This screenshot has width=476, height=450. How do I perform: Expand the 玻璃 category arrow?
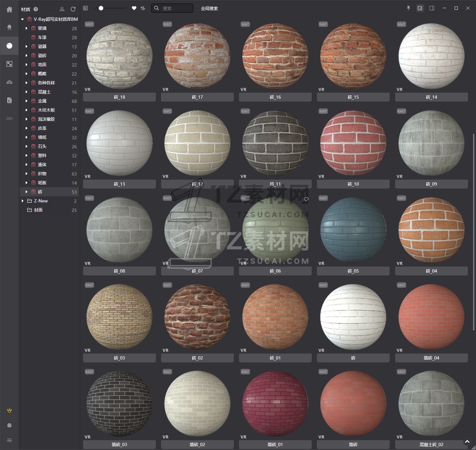[x=26, y=28]
